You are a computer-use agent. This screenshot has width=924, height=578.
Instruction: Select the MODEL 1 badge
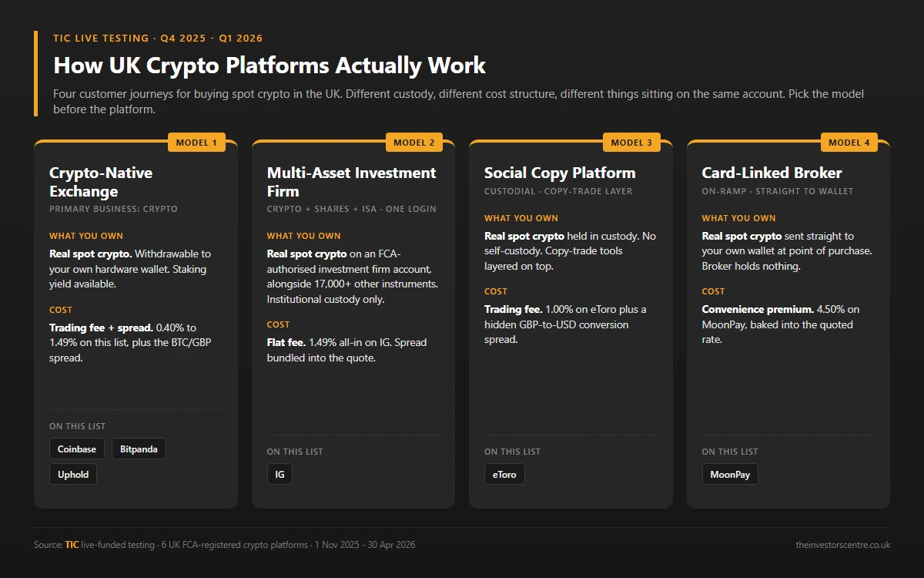click(196, 143)
